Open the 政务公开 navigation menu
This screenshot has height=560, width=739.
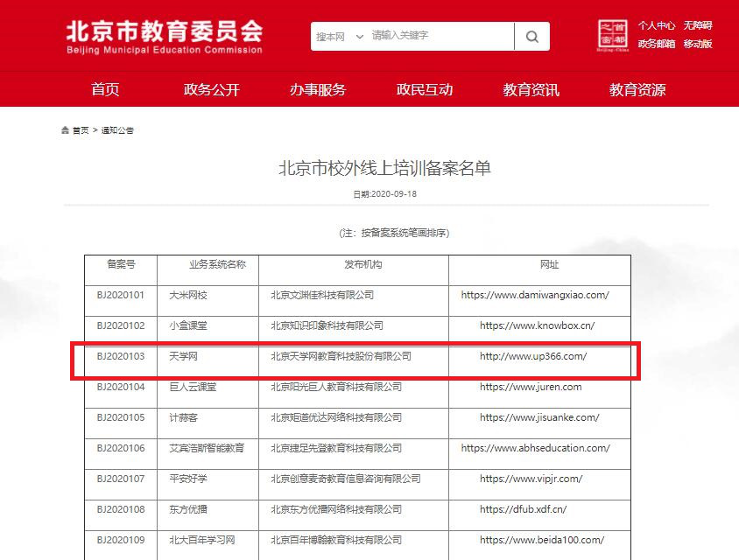212,89
